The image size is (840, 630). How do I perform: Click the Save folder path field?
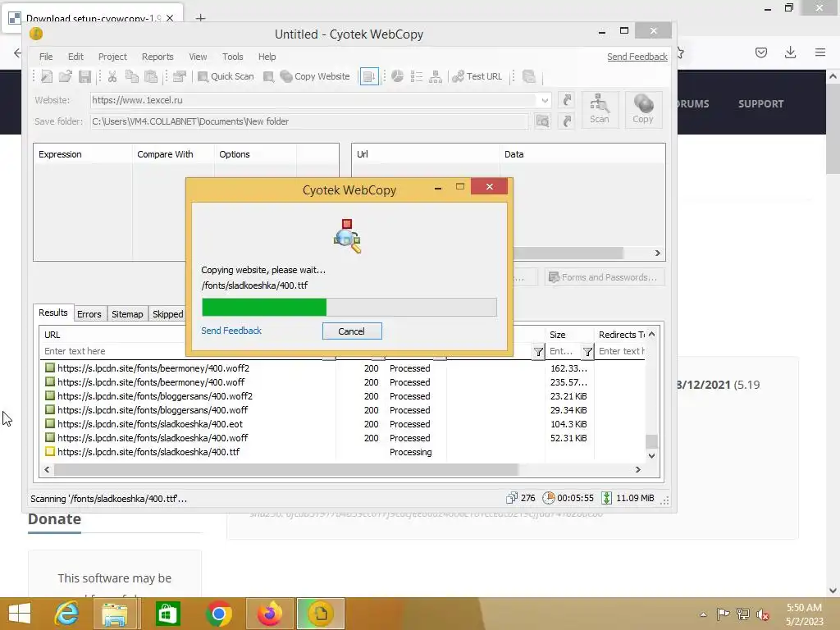click(309, 121)
